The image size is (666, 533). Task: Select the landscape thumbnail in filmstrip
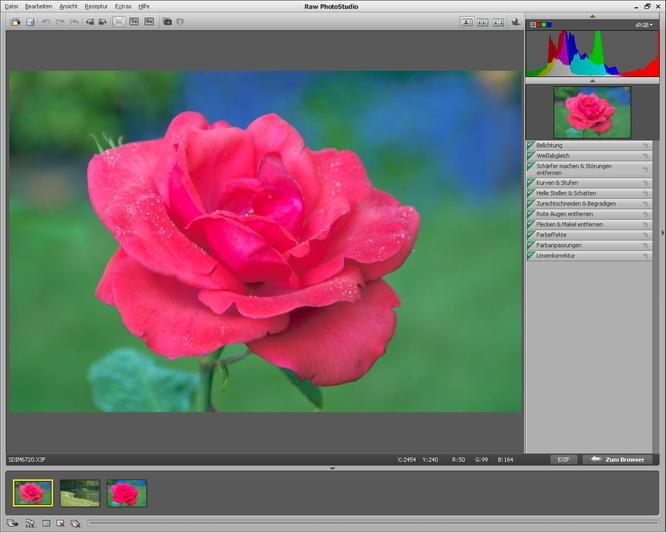pyautogui.click(x=79, y=492)
